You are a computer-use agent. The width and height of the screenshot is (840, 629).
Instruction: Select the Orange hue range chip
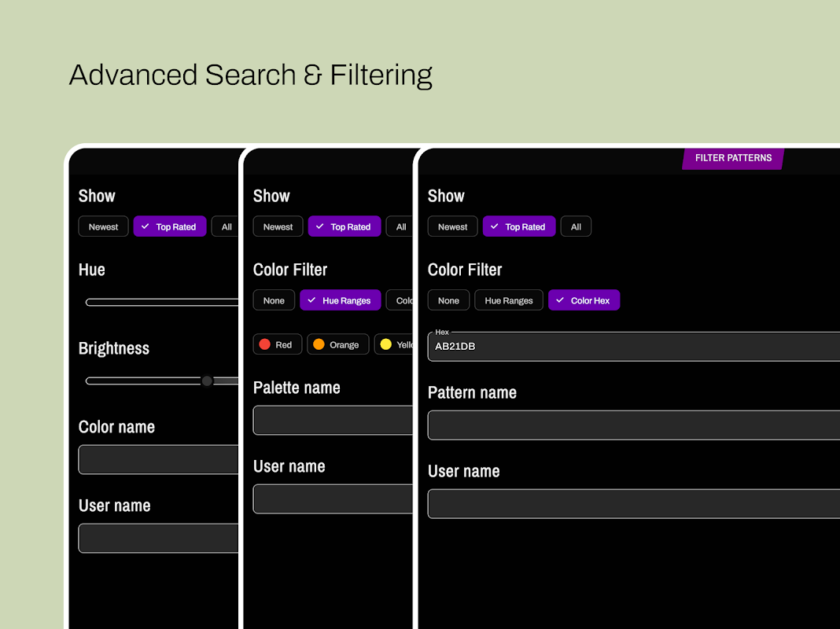[x=337, y=344]
